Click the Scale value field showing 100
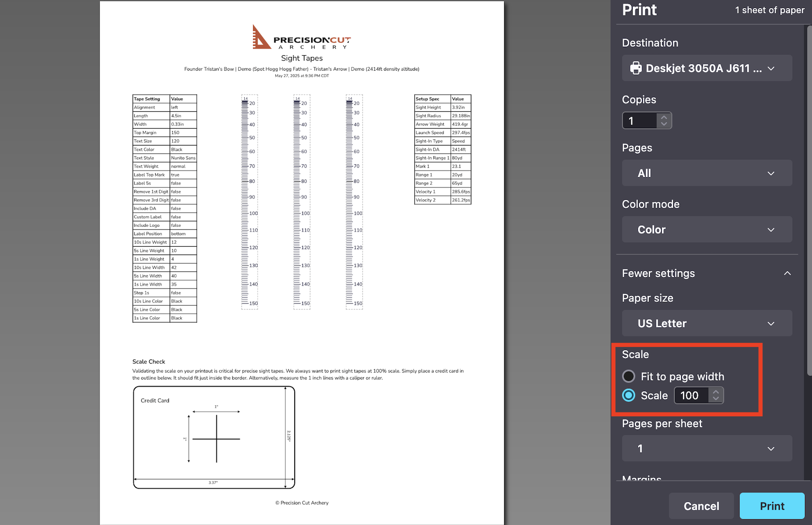This screenshot has width=812, height=525. [691, 396]
